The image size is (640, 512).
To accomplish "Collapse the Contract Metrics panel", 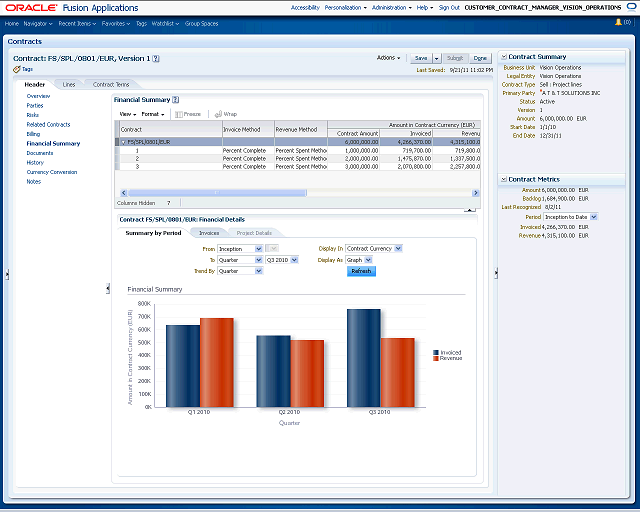I will (x=504, y=179).
